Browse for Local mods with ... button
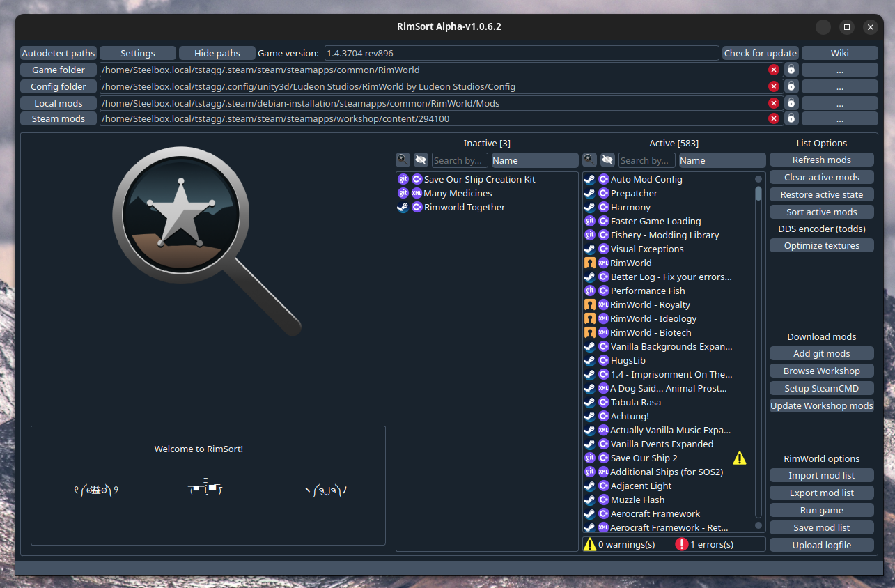 840,103
